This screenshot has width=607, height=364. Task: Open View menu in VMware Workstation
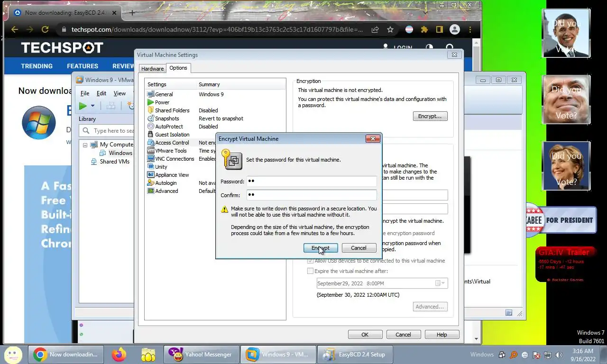point(120,93)
